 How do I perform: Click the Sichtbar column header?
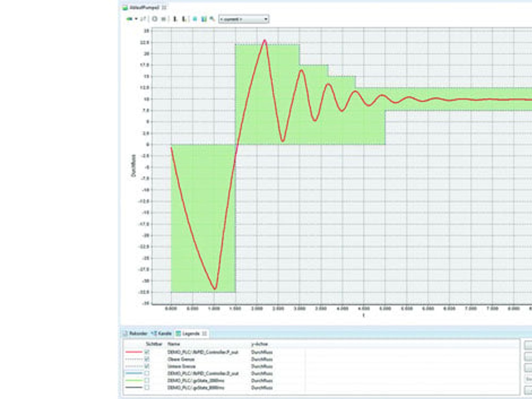tap(154, 344)
